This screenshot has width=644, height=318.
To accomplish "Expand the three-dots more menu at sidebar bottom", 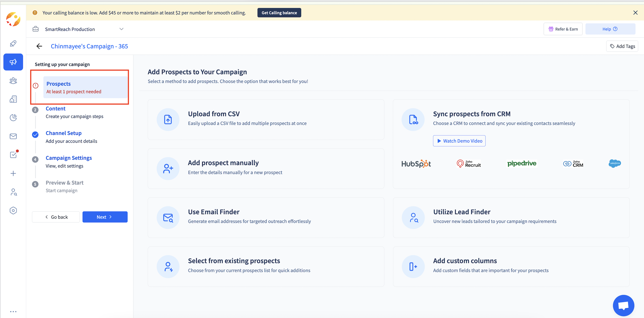I will 13,312.
